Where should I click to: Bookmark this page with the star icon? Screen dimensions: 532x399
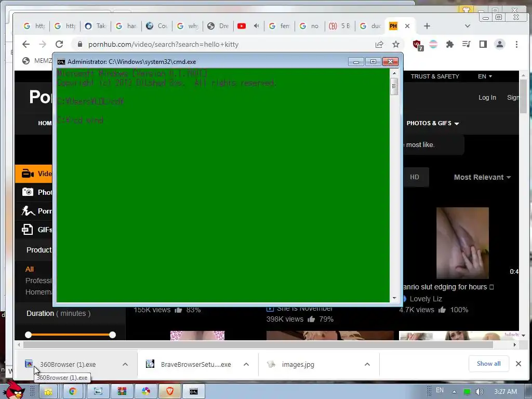click(x=395, y=44)
